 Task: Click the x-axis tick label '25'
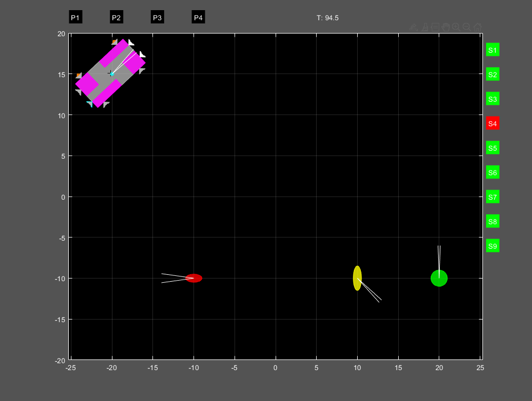(480, 368)
